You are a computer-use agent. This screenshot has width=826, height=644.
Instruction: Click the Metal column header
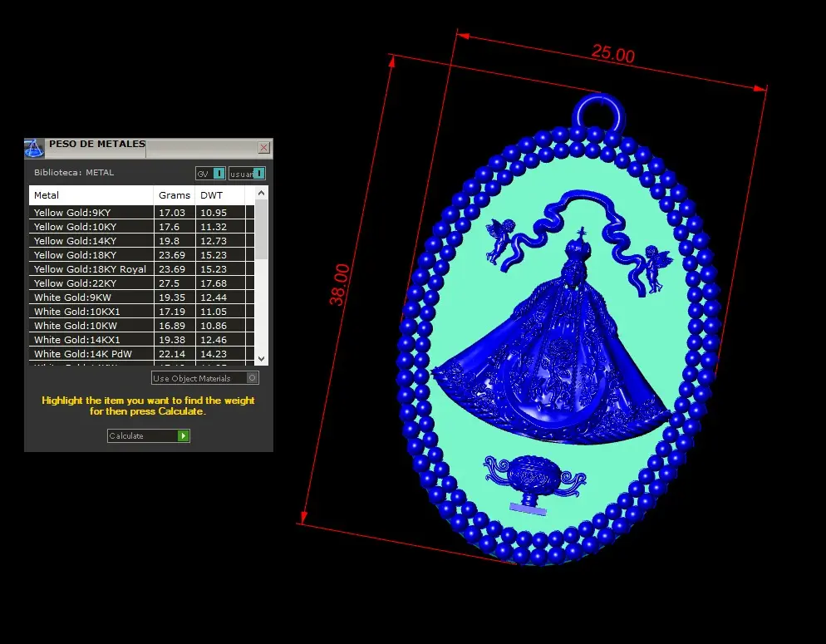coord(91,195)
